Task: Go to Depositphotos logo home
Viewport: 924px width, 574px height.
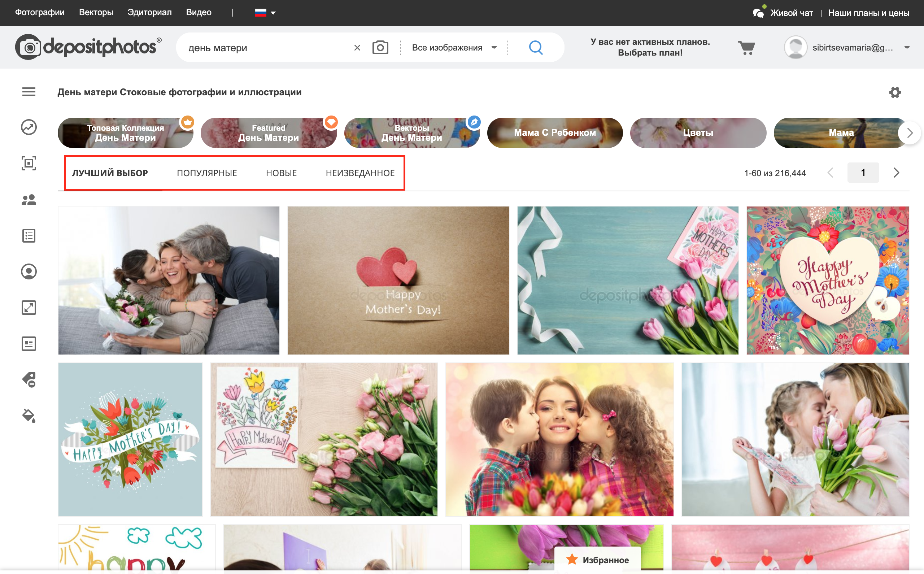Action: pos(88,47)
